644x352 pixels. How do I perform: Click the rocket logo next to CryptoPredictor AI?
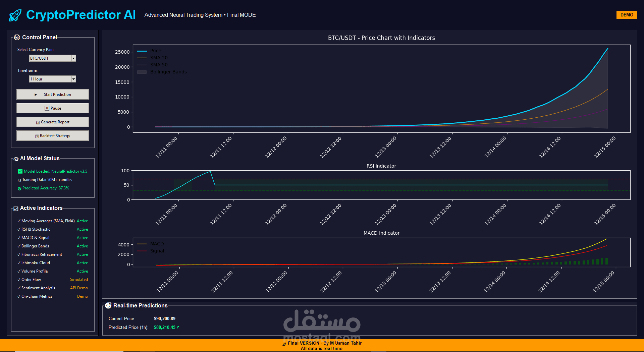[15, 15]
